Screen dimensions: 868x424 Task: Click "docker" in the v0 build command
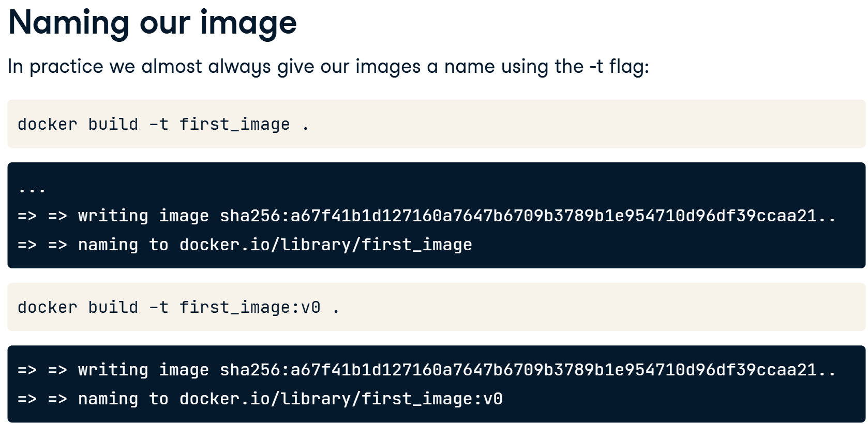(x=48, y=308)
